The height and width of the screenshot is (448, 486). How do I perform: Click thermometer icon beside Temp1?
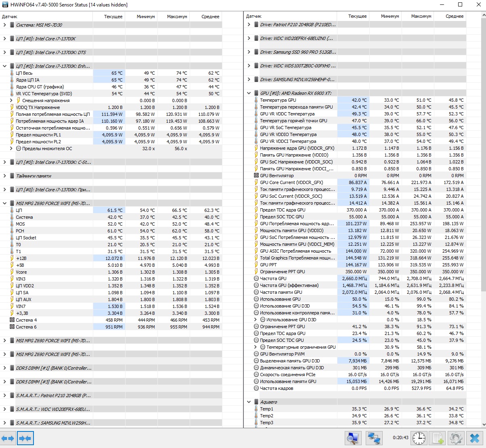click(256, 409)
